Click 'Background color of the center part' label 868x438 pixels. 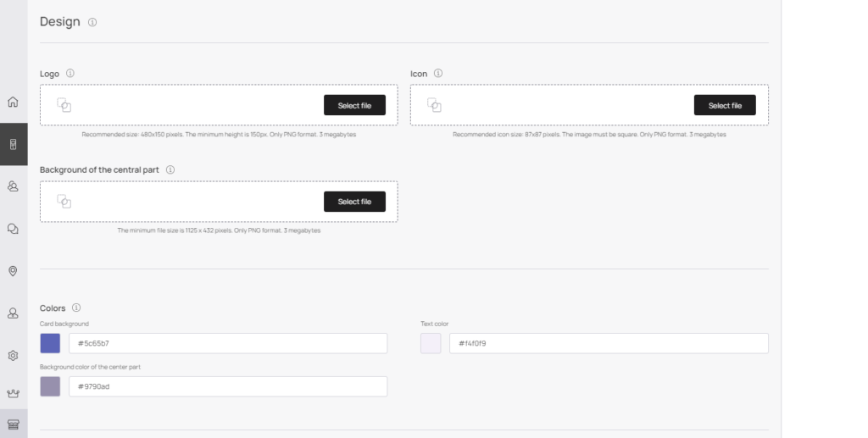[x=90, y=367]
